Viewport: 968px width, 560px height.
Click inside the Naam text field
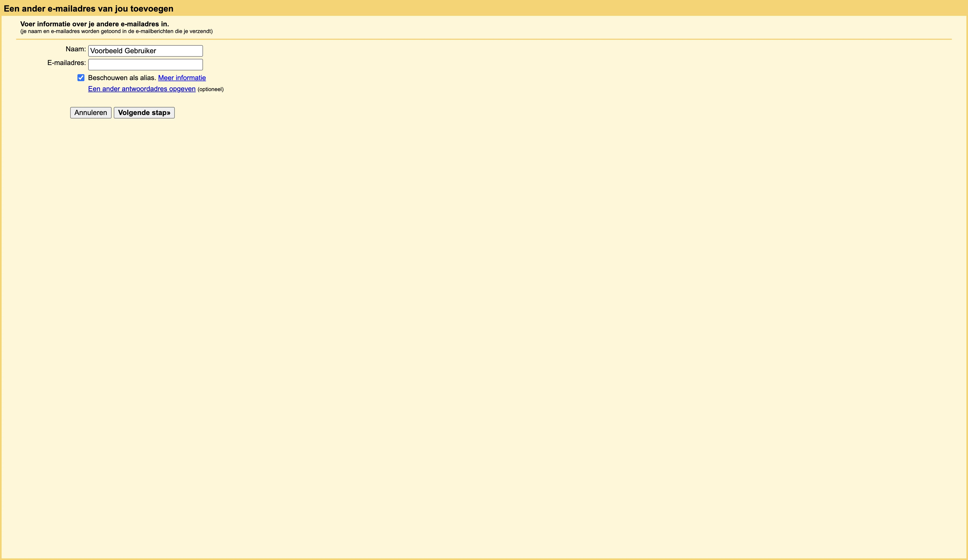click(145, 51)
